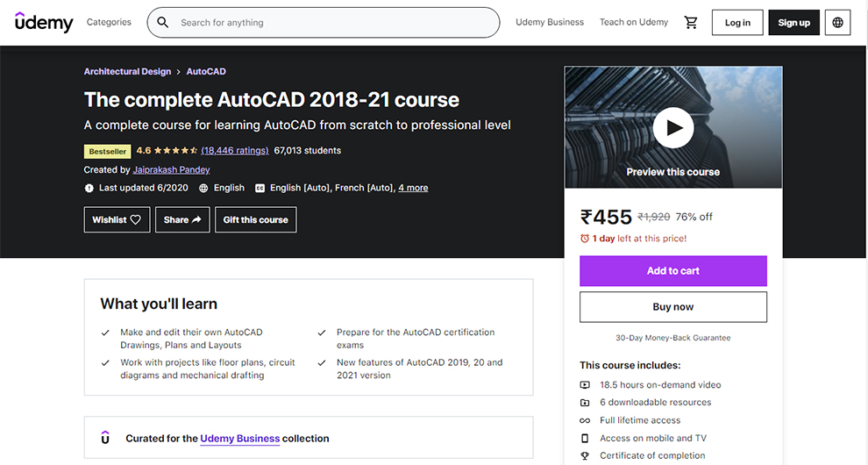Image resolution: width=868 pixels, height=465 pixels.
Task: Open Teach on Udemy
Action: pos(633,23)
